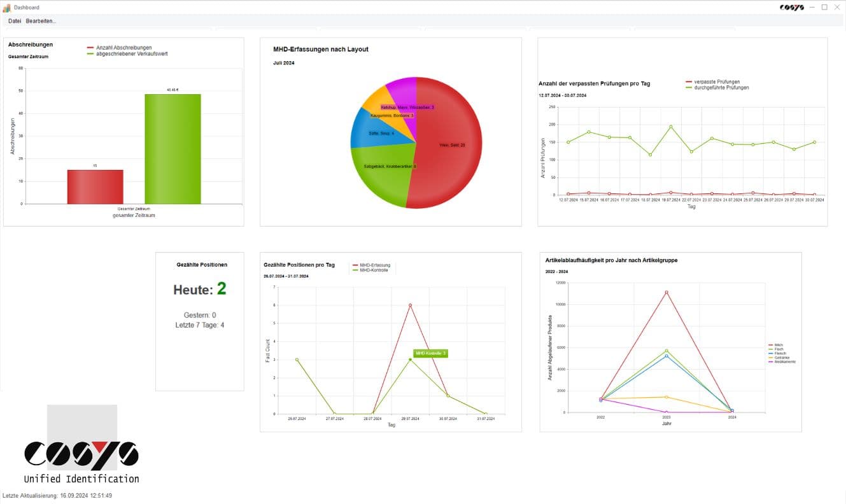Click the green MHD-Kontrolle point at 29.07.2024
846x504 pixels.
[x=410, y=360]
